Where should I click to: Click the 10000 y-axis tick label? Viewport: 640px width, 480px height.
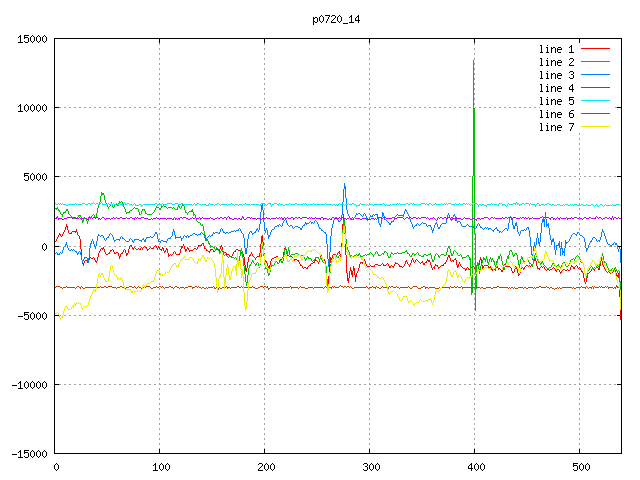pos(31,108)
